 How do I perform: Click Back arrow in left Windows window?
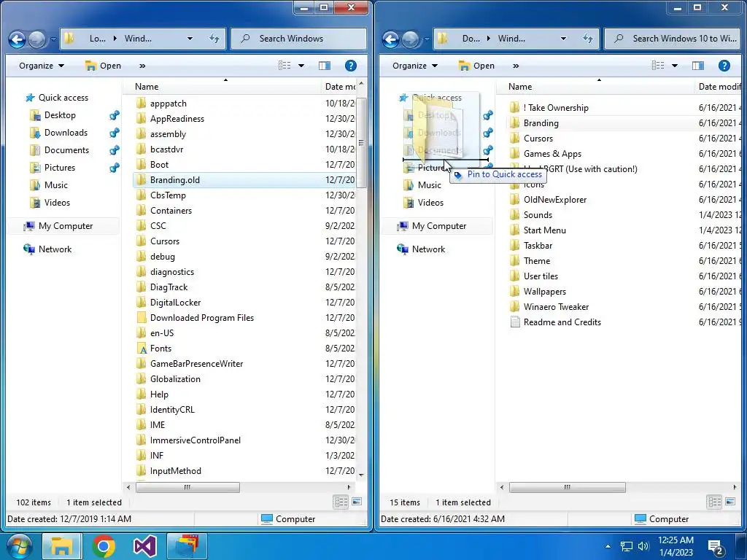click(18, 39)
